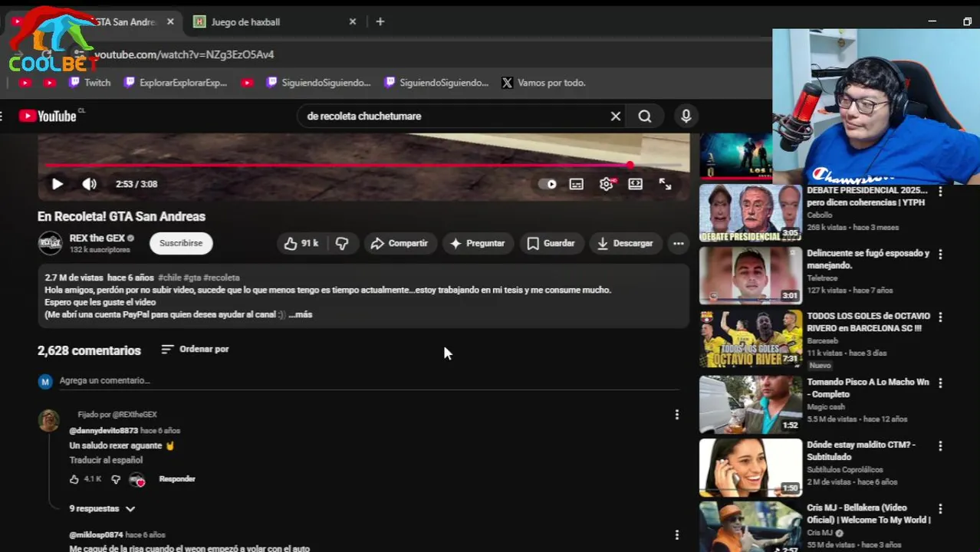The width and height of the screenshot is (980, 552).
Task: Click the Preguntar button
Action: pos(478,243)
